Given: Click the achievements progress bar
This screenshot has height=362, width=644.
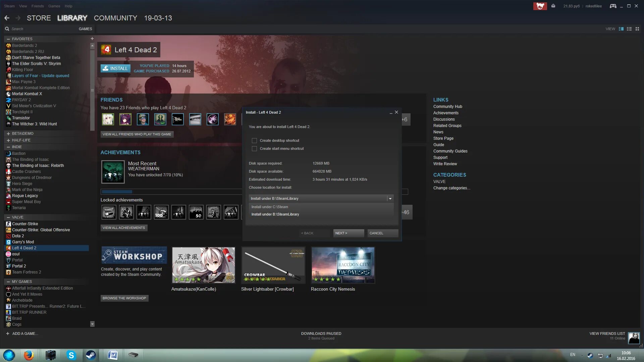Looking at the screenshot, I should click(x=254, y=192).
